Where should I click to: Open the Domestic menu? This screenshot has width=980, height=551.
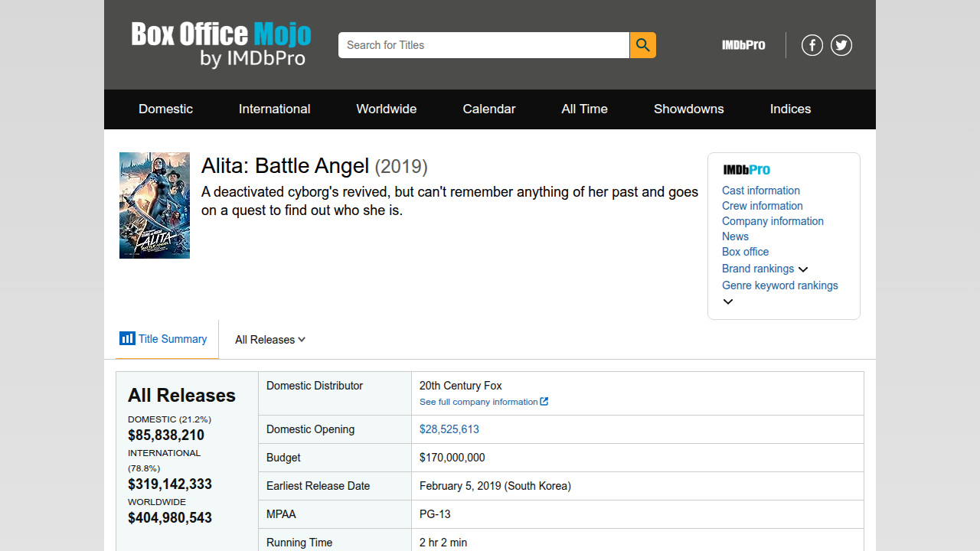tap(165, 109)
